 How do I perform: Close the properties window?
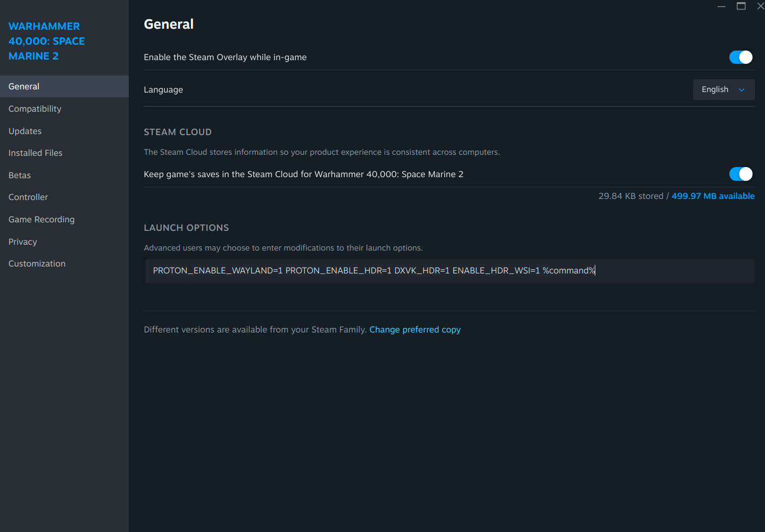click(760, 6)
